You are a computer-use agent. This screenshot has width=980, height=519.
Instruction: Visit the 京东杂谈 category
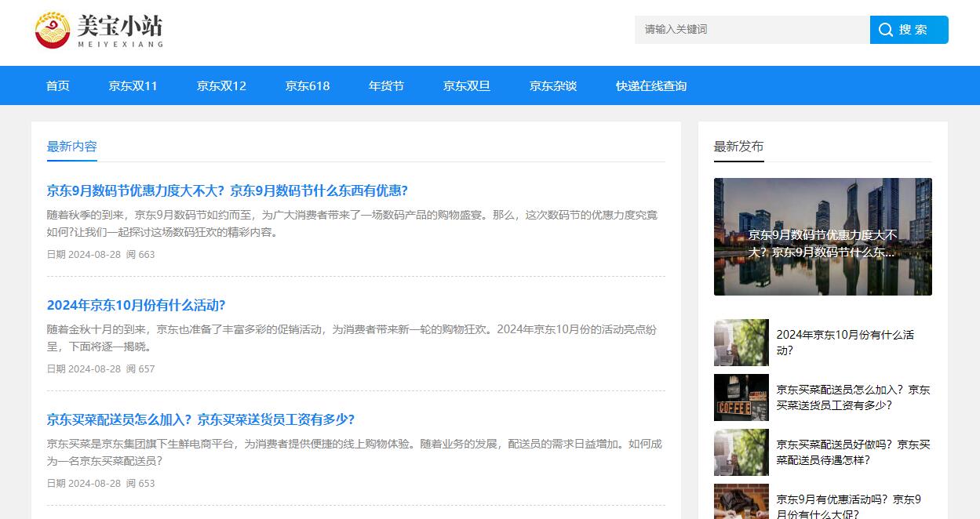[553, 85]
